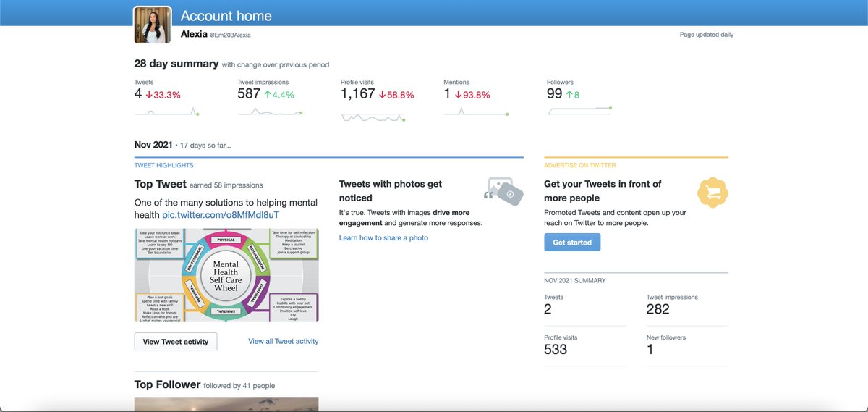
Task: Open the Mental Health Self Care Wheel image
Action: [x=226, y=275]
